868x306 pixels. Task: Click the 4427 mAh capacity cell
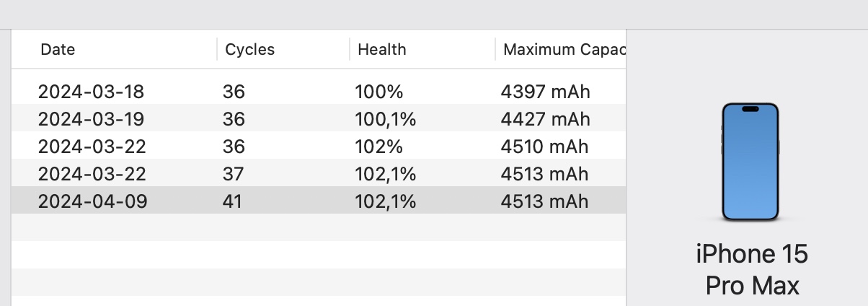(x=545, y=118)
